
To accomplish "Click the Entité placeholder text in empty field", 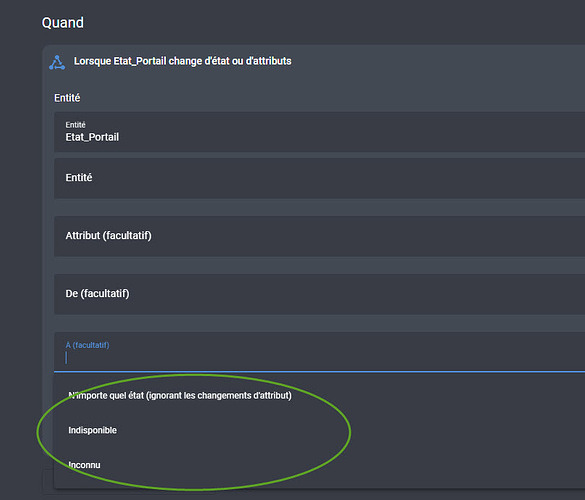I will click(x=79, y=178).
